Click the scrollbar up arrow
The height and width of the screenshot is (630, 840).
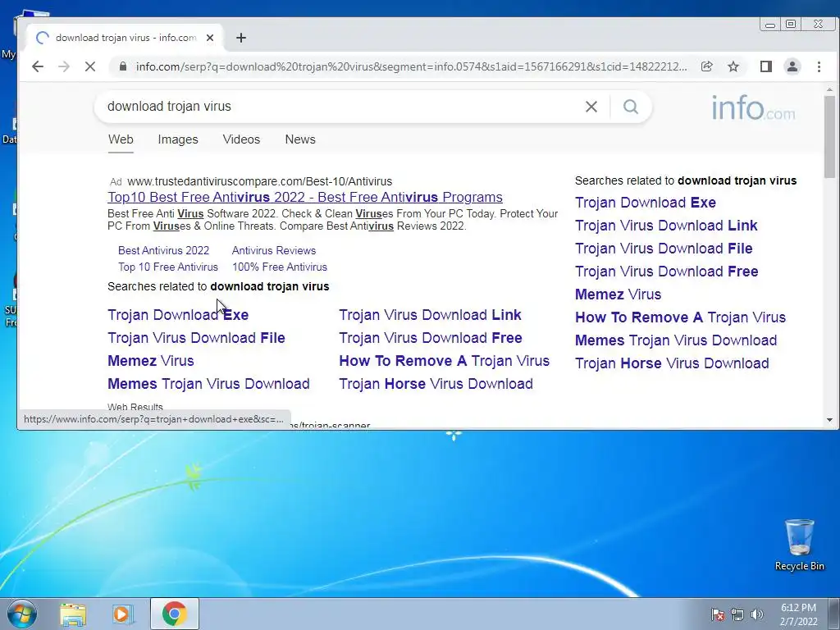(830, 89)
